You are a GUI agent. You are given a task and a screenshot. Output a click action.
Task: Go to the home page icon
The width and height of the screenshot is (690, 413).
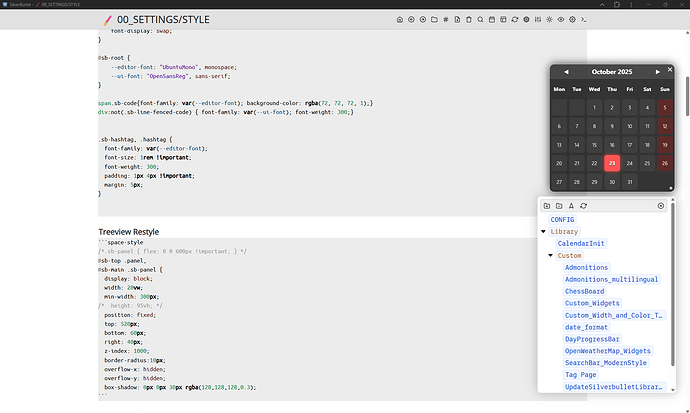point(400,20)
